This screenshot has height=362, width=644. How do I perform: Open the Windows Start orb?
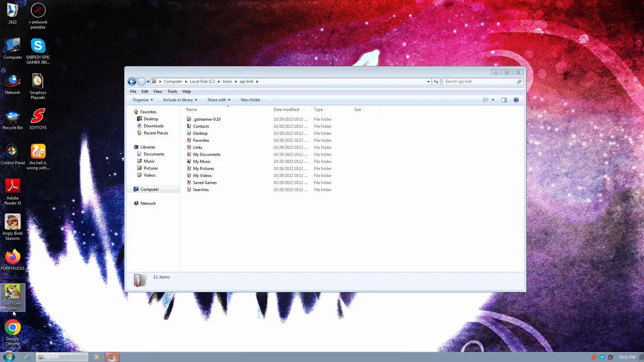coord(9,357)
